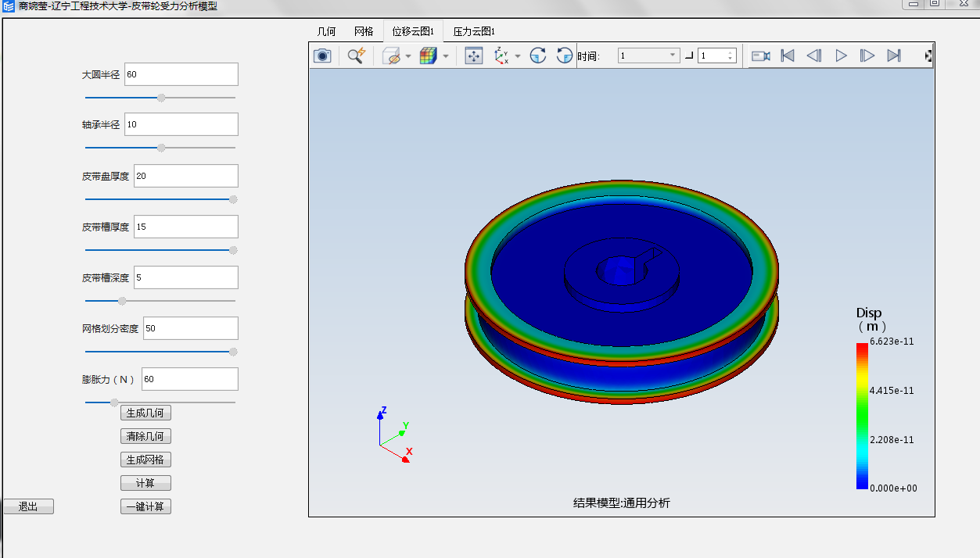The width and height of the screenshot is (980, 558).
Task: Switch to the 网格 tab
Action: pyautogui.click(x=364, y=31)
